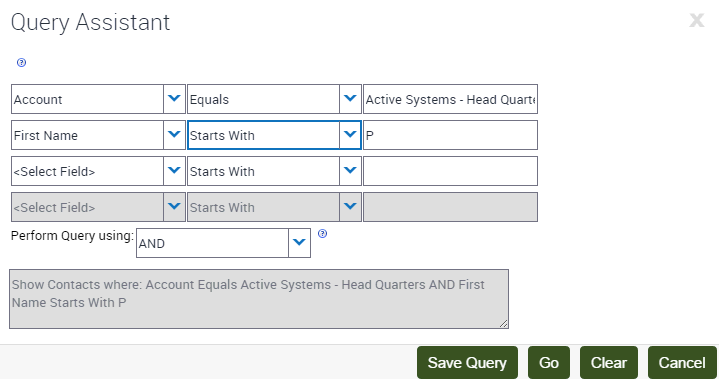The height and width of the screenshot is (379, 719).
Task: Click the resize grip of the query summary box
Action: click(503, 324)
